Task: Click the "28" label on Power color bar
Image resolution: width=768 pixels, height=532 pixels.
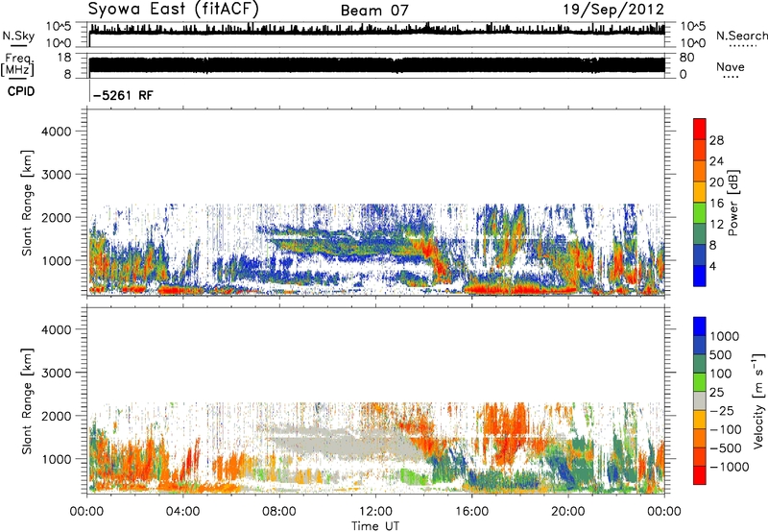Action: click(x=716, y=140)
